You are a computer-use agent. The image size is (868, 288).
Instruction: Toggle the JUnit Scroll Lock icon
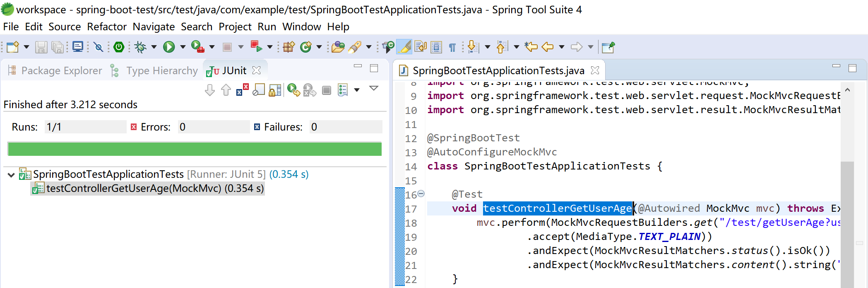pos(275,90)
